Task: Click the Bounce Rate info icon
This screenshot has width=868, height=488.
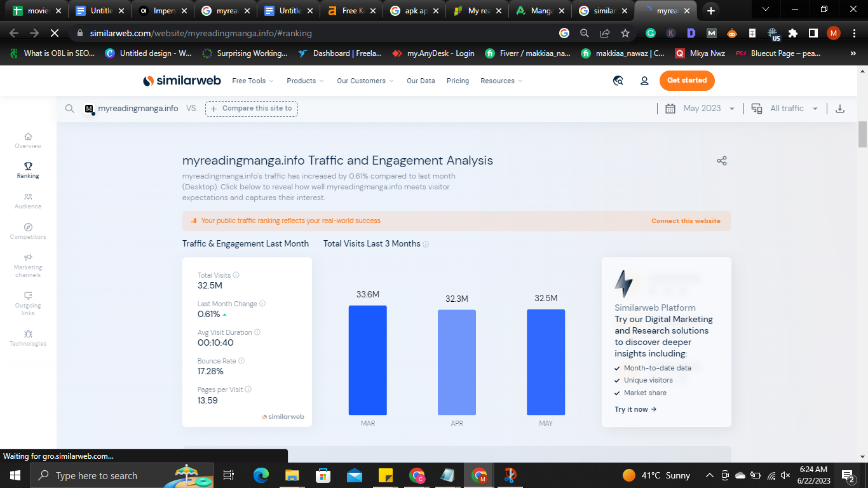Action: [x=241, y=361]
